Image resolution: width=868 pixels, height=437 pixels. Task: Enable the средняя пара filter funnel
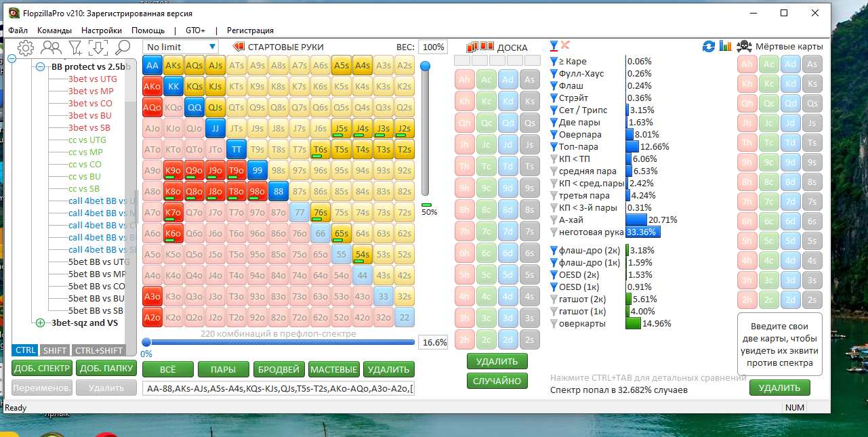[x=554, y=171]
